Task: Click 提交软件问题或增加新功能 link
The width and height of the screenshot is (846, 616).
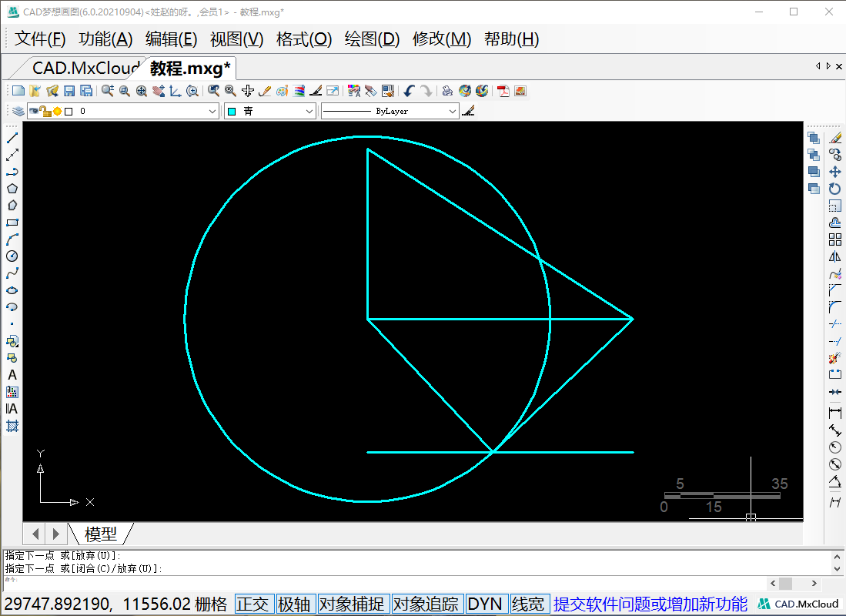Action: click(x=650, y=604)
